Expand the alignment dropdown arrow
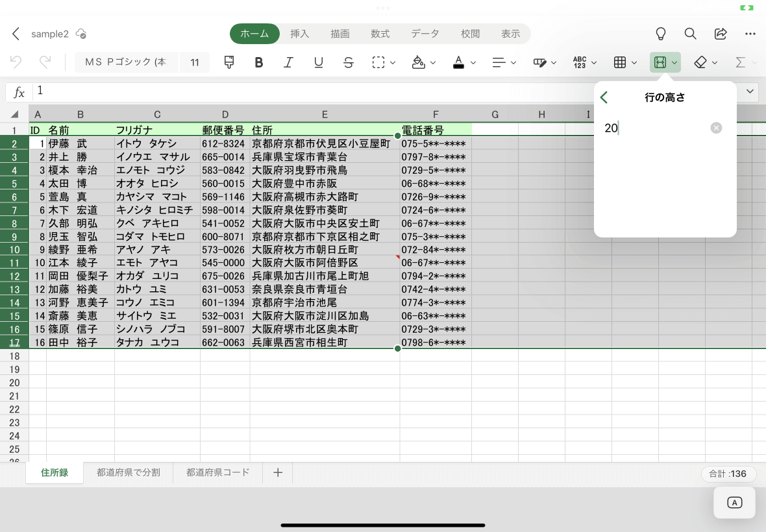This screenshot has width=766, height=532. 513,63
